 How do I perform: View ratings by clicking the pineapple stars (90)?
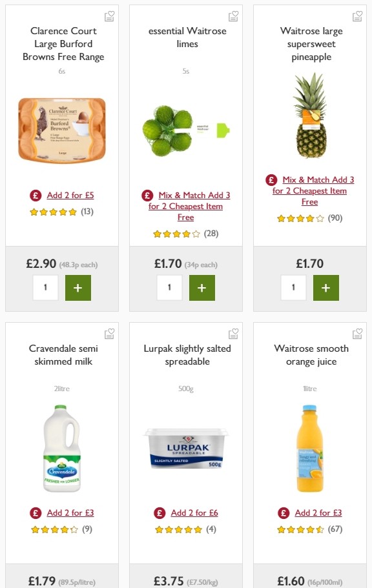tap(310, 218)
